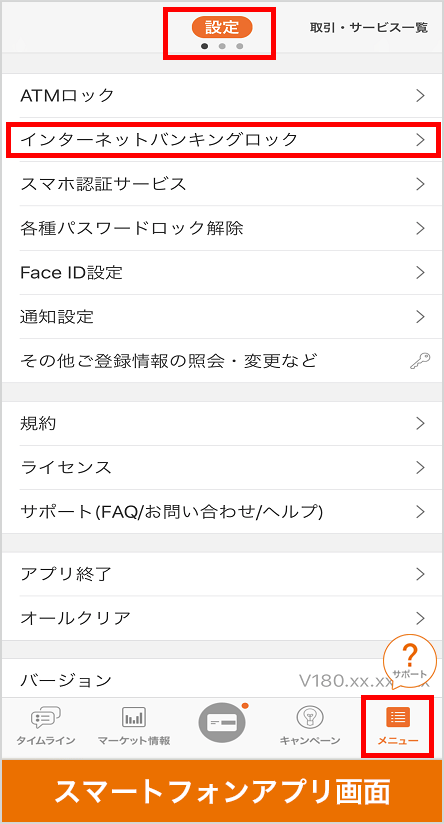Image resolution: width=444 pixels, height=824 pixels.
Task: Open the サポート question mark bubble
Action: click(x=410, y=661)
